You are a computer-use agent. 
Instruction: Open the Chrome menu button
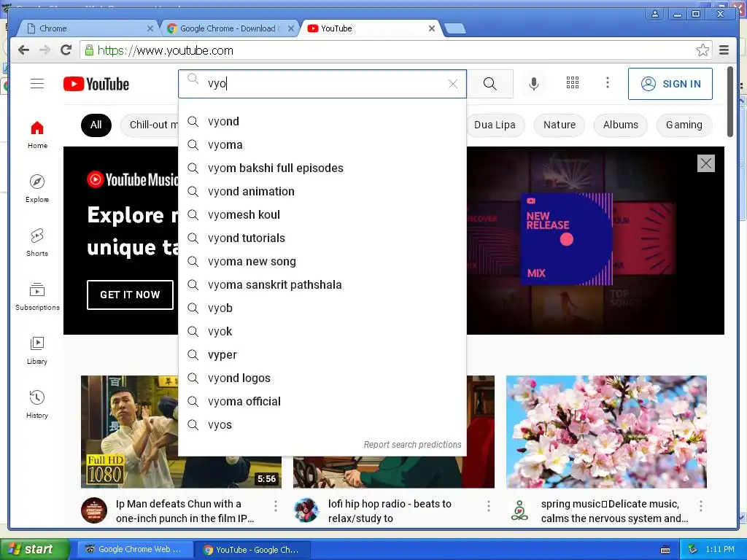[x=724, y=50]
